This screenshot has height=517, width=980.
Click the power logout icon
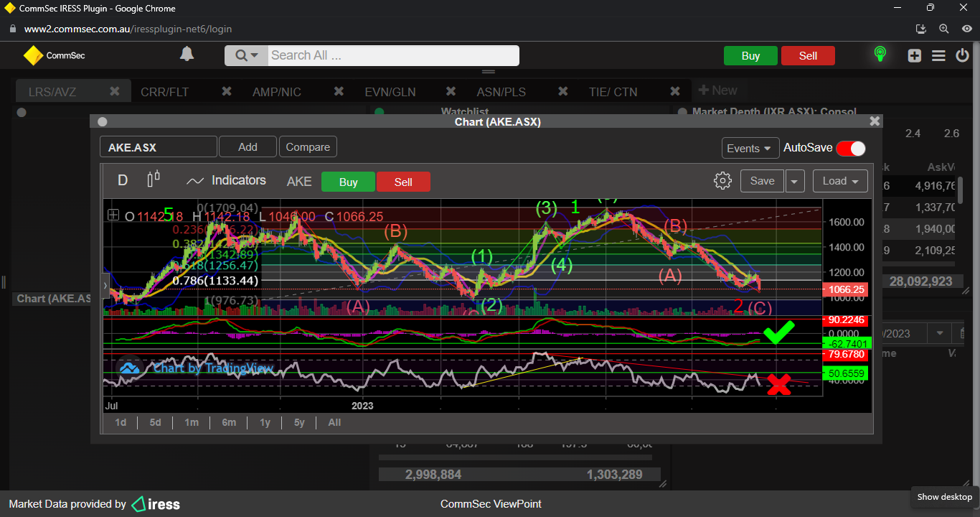[x=962, y=55]
